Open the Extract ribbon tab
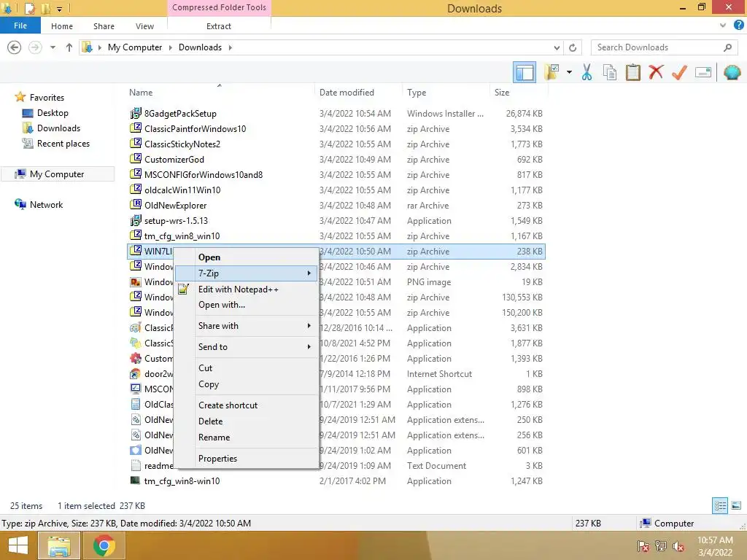Screen dimensions: 747x560 tap(219, 26)
